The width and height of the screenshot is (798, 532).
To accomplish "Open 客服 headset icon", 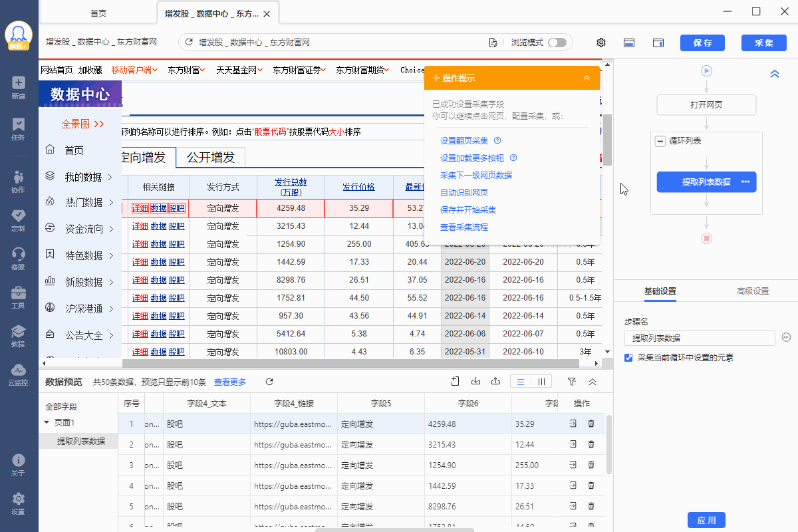I will [19, 259].
